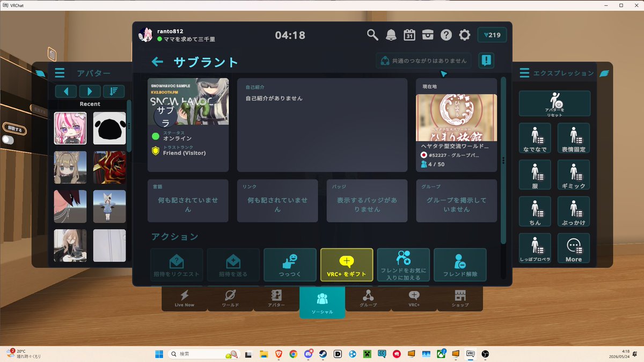Click the profile page vertical scrollbar
644x362 pixels.
(503, 161)
